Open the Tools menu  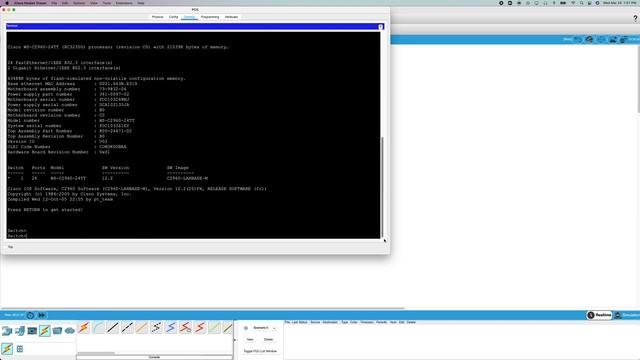click(107, 3)
